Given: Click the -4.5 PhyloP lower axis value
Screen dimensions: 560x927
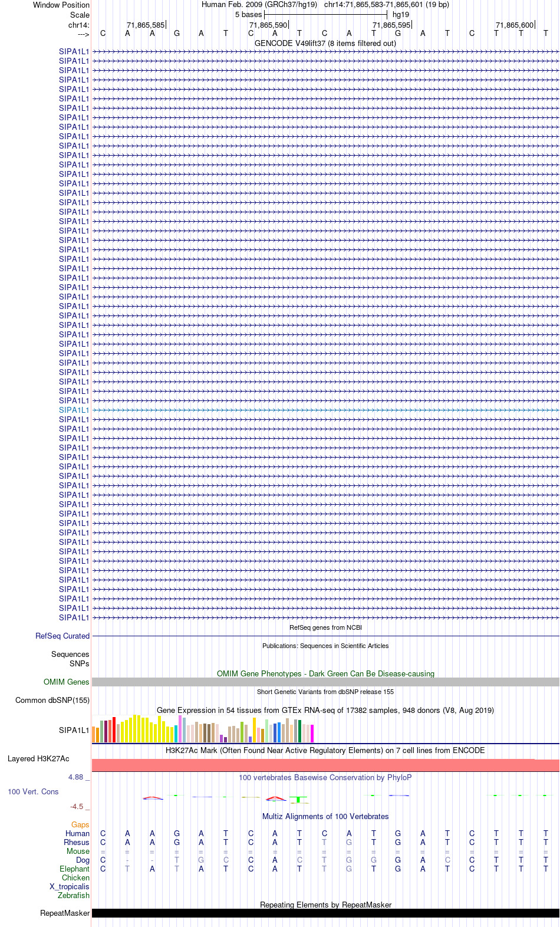Looking at the screenshot, I should coord(77,806).
